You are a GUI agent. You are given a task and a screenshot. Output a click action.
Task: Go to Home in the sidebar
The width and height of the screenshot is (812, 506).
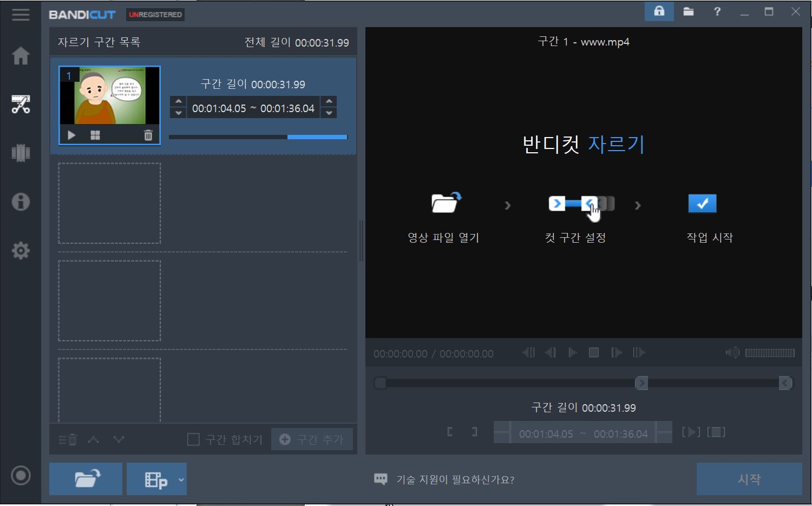tap(21, 56)
